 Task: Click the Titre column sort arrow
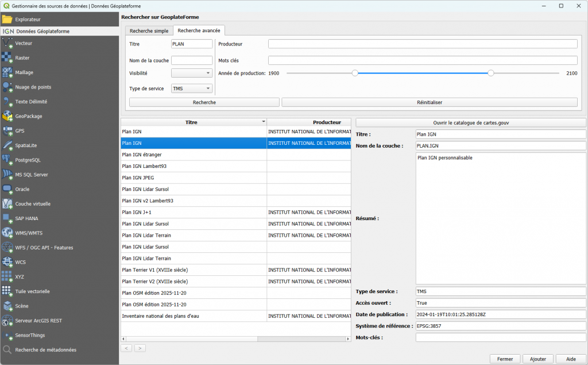pyautogui.click(x=264, y=122)
